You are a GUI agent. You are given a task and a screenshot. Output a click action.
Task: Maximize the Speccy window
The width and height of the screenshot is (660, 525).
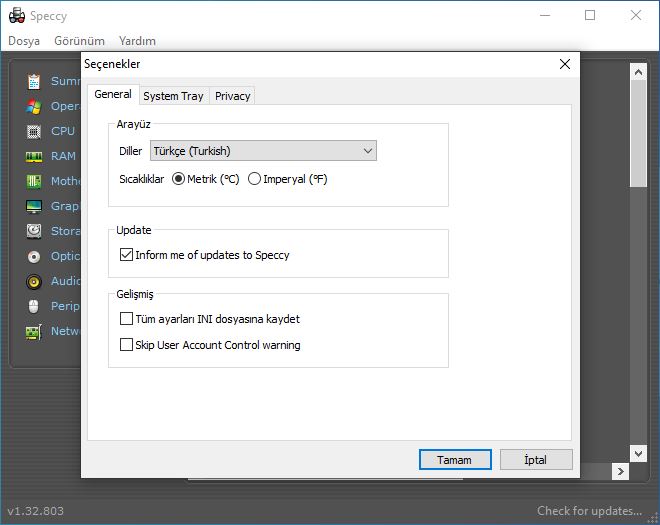pos(590,16)
